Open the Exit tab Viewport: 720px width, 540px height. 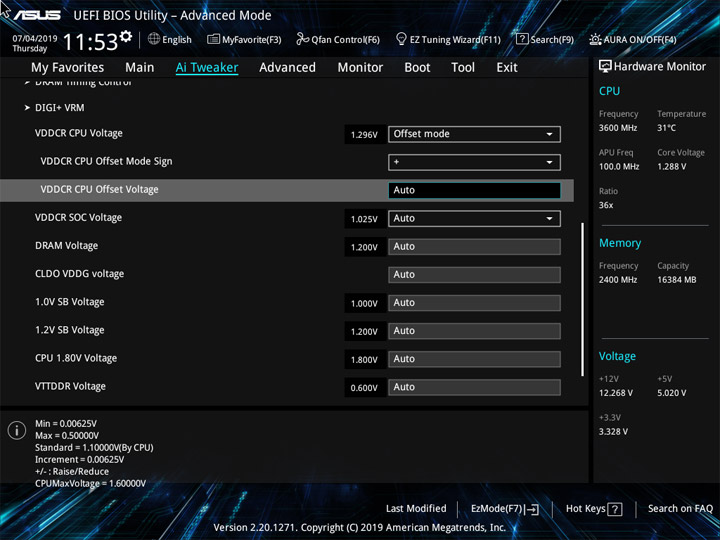(x=507, y=68)
